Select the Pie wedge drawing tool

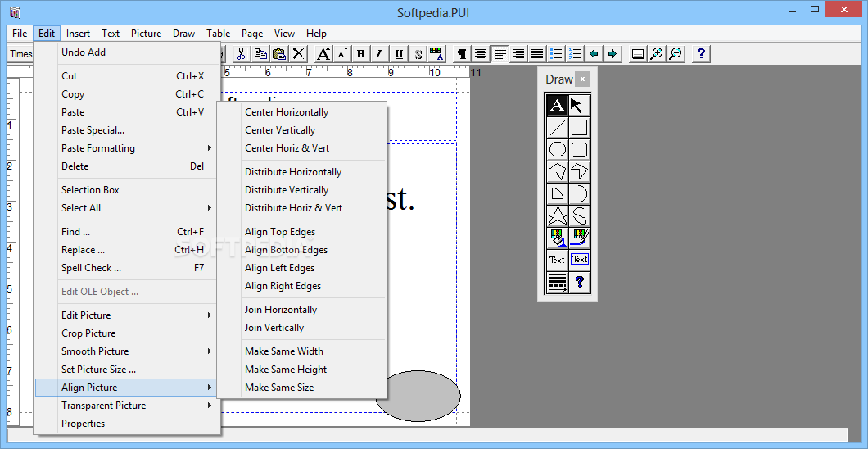point(557,193)
